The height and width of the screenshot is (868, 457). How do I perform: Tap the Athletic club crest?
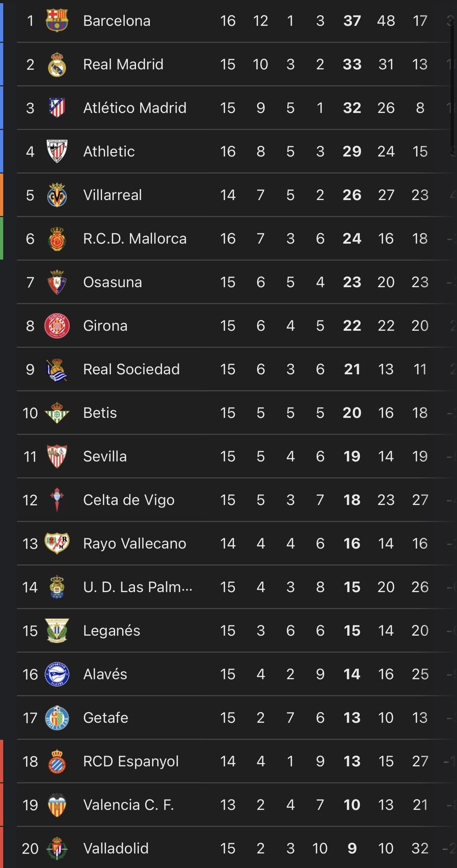pyautogui.click(x=57, y=151)
